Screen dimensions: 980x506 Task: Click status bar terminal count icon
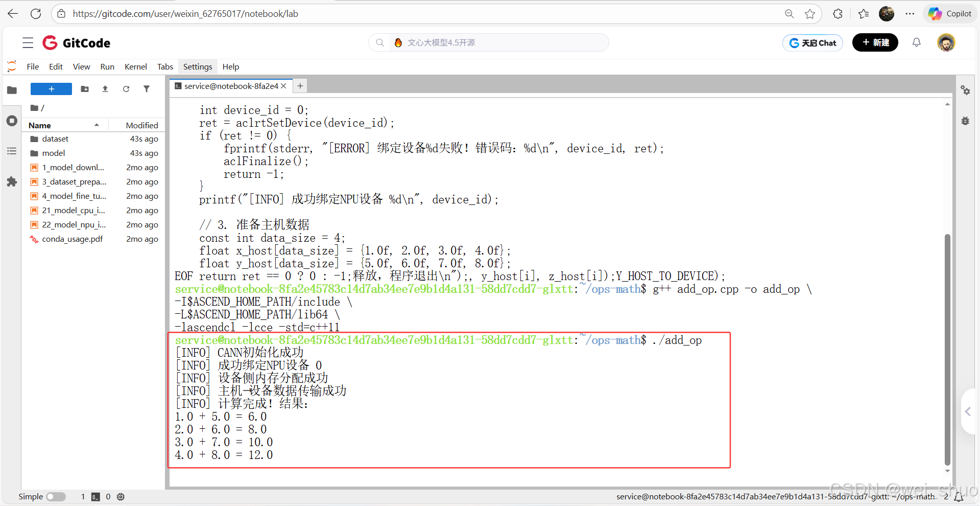pos(95,497)
